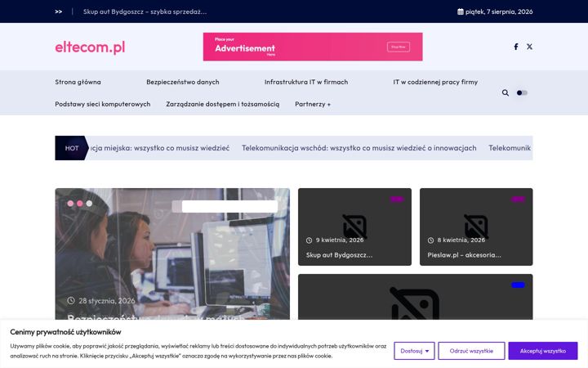Click the magenta category tag on Skup aut card
The height and width of the screenshot is (368, 588).
397,199
